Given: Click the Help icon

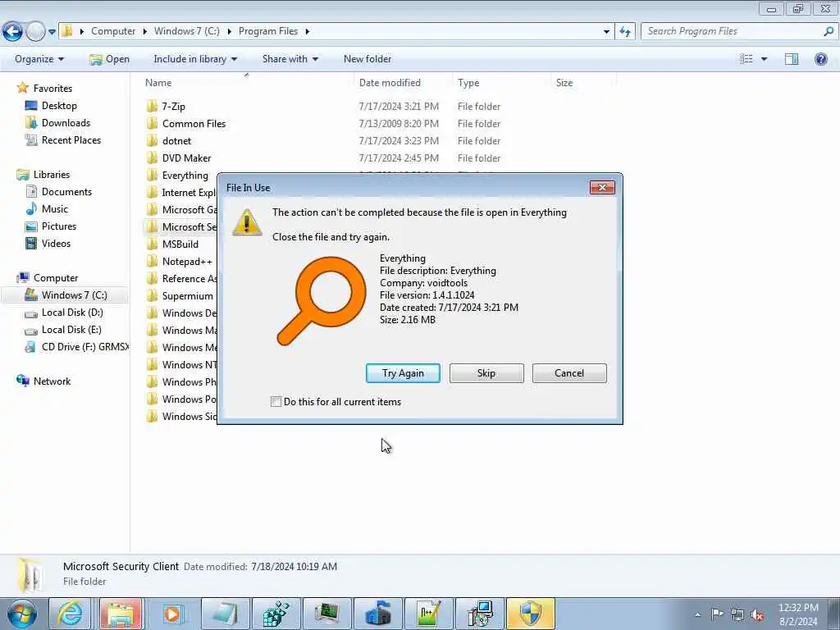Looking at the screenshot, I should [820, 59].
